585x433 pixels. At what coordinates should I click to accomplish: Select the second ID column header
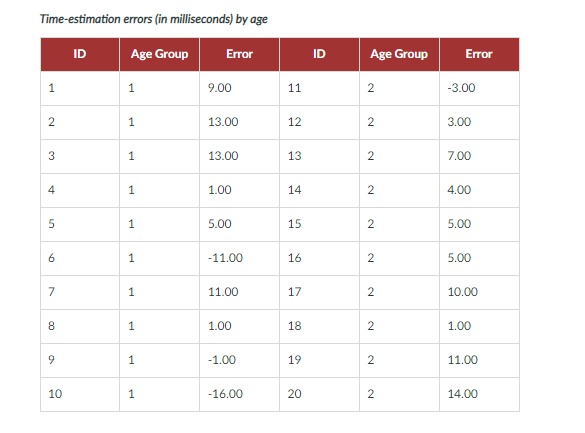tap(319, 54)
